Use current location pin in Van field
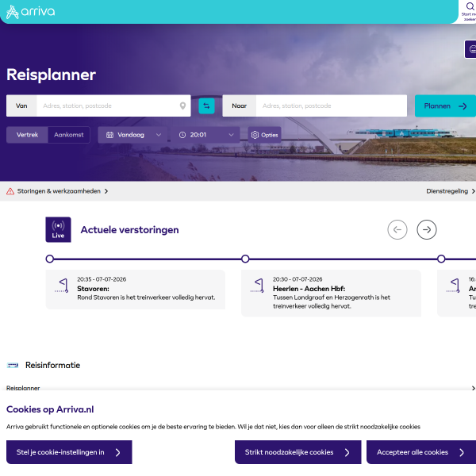Viewport: 476px width, 476px height. click(182, 106)
